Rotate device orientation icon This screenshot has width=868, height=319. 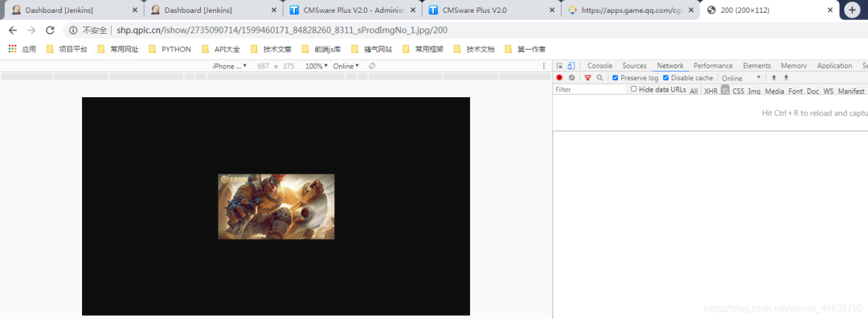(x=372, y=66)
